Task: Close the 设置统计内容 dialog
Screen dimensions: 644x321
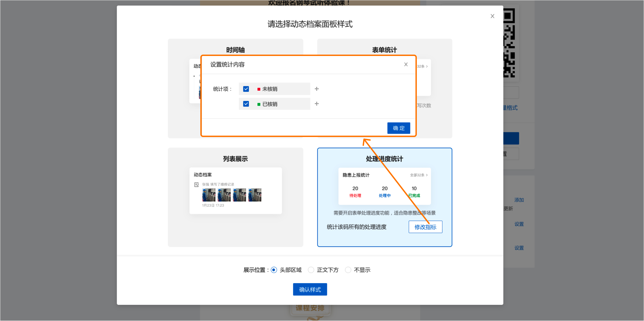Action: [406, 64]
